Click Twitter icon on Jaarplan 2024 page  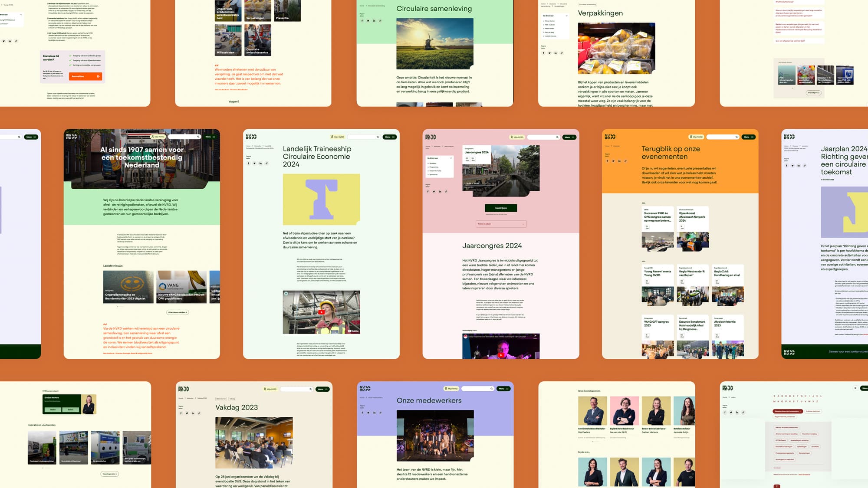pyautogui.click(x=792, y=166)
